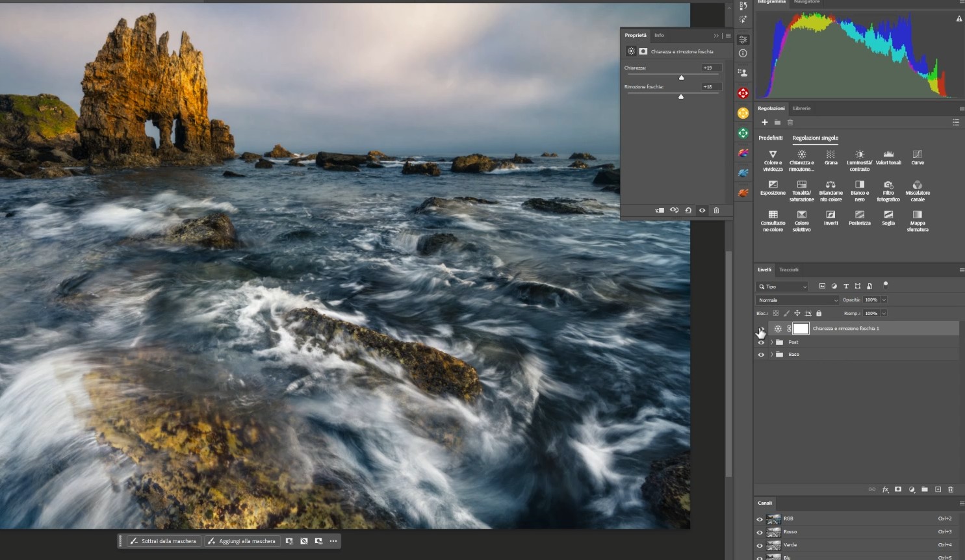The image size is (965, 560).
Task: Hide the Base layer group
Action: [761, 355]
